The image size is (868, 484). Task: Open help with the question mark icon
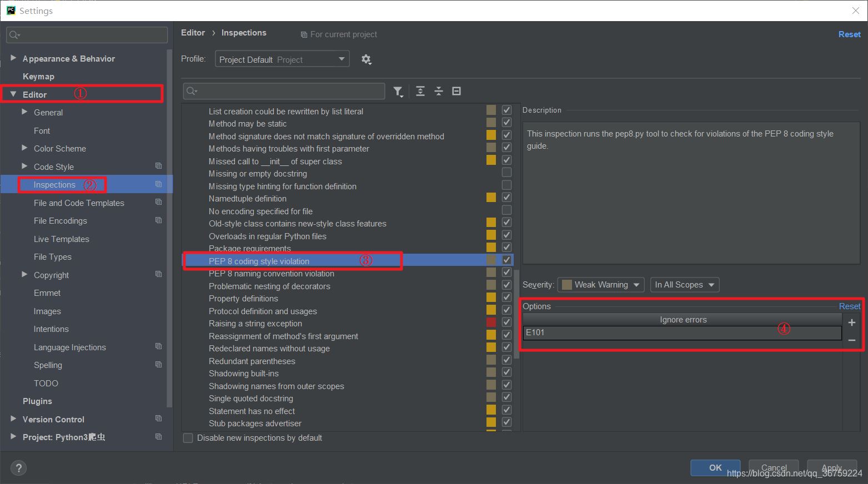coord(18,468)
